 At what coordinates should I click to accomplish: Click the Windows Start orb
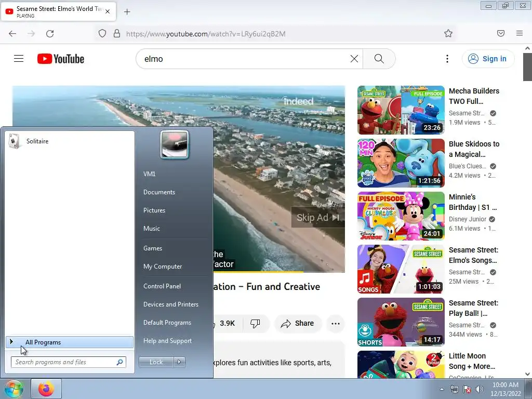click(14, 389)
